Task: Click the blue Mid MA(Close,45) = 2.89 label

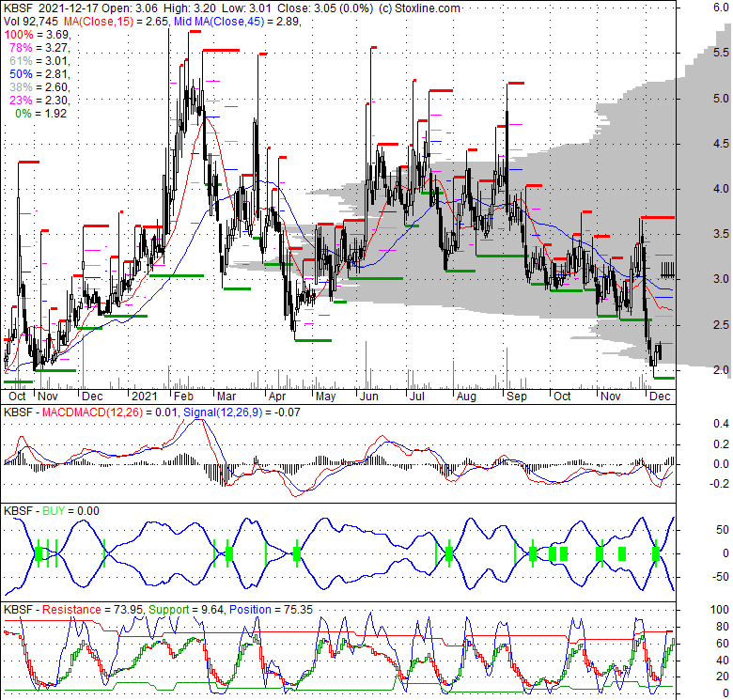Action: [x=237, y=22]
